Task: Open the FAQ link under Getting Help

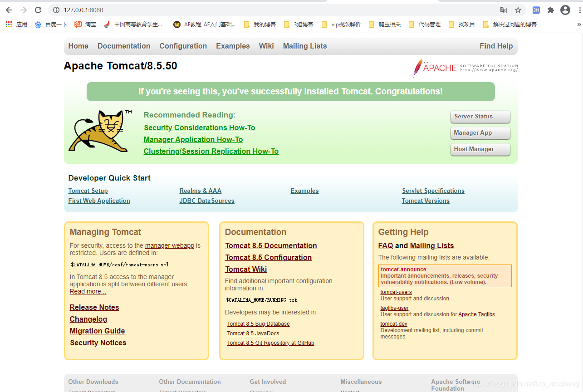Action: (386, 246)
